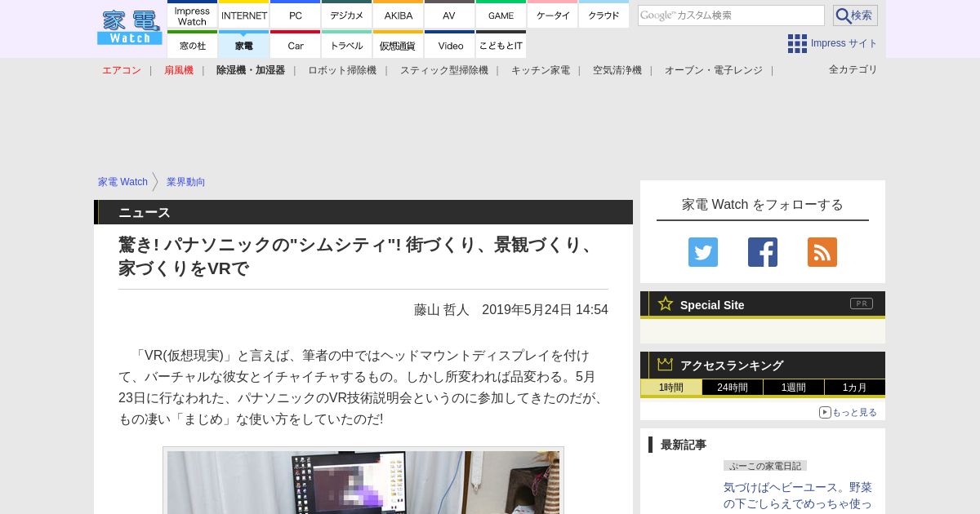980x514 pixels.
Task: Open the GAME tab
Action: pyautogui.click(x=501, y=15)
